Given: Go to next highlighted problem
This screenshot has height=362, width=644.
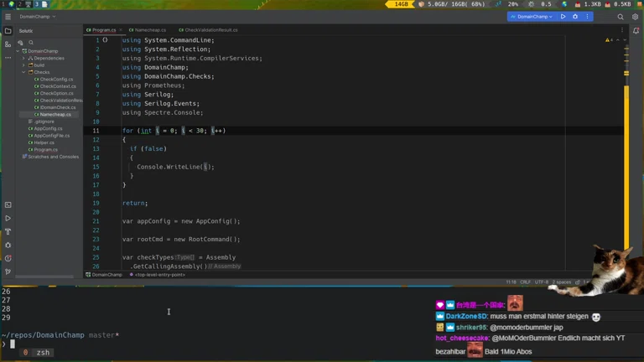Looking at the screenshot, I should 625,40.
